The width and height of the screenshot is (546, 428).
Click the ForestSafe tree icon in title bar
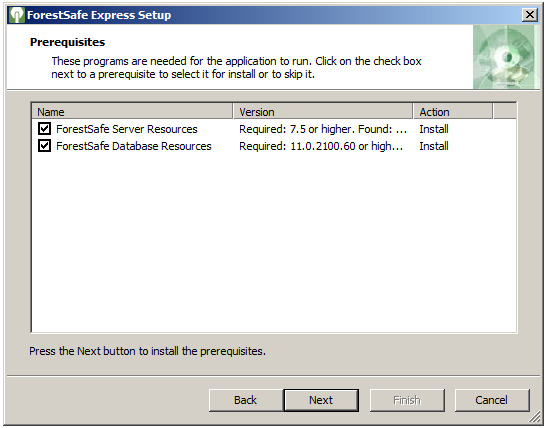point(16,15)
